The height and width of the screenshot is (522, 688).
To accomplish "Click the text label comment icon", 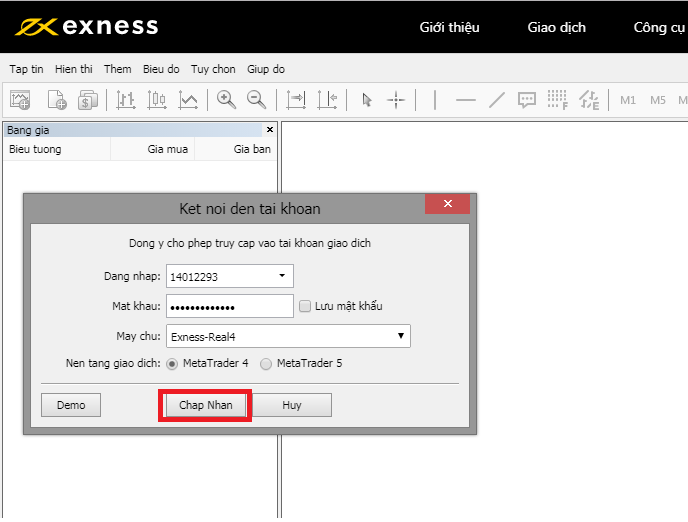I will point(527,99).
